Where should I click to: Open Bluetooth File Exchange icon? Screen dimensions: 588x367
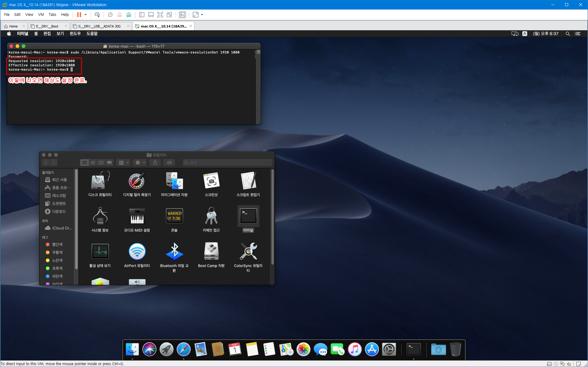point(174,251)
